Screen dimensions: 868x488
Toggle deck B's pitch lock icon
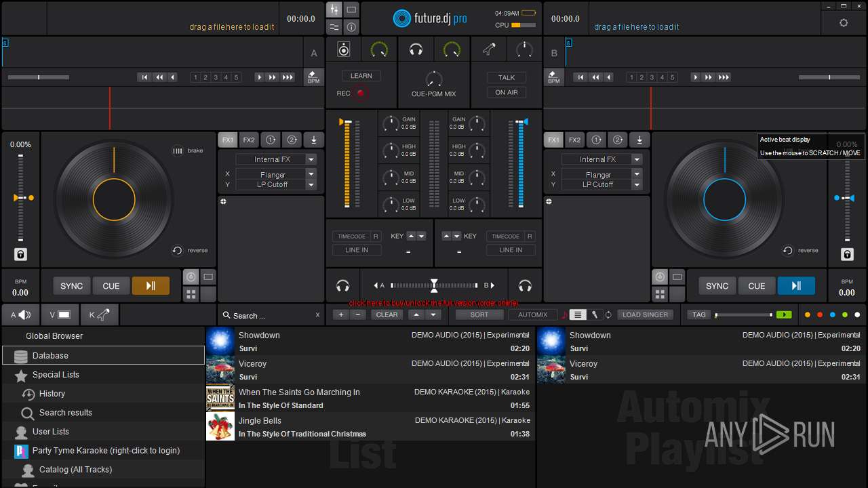847,254
